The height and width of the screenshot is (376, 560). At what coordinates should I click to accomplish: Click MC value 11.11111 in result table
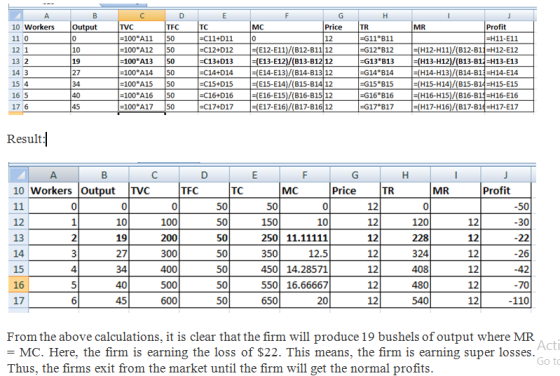(x=305, y=237)
